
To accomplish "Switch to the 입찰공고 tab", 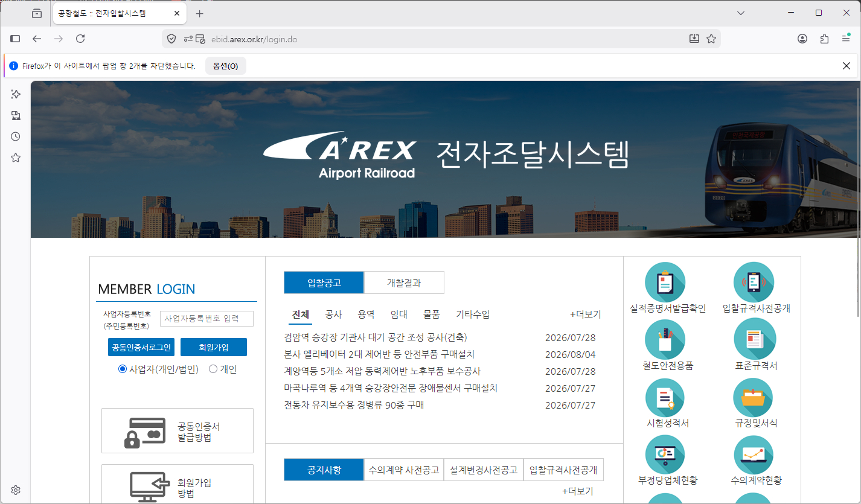I will (x=324, y=282).
